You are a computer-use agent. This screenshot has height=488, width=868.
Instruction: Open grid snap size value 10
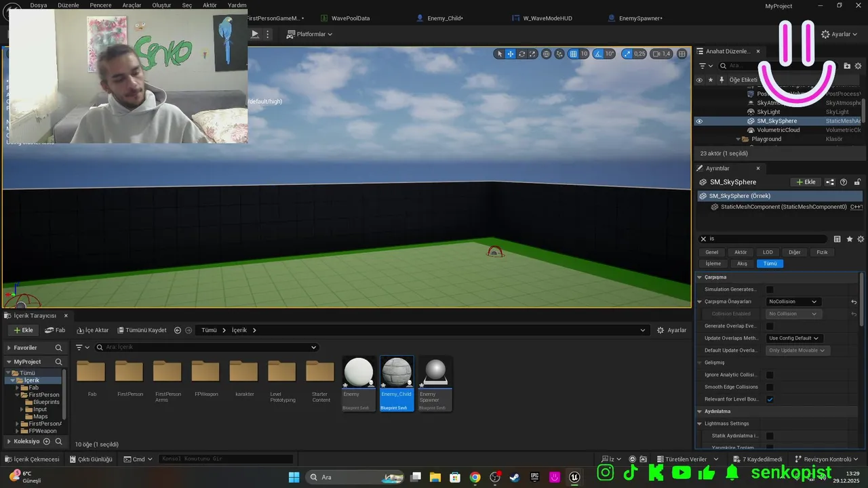584,54
